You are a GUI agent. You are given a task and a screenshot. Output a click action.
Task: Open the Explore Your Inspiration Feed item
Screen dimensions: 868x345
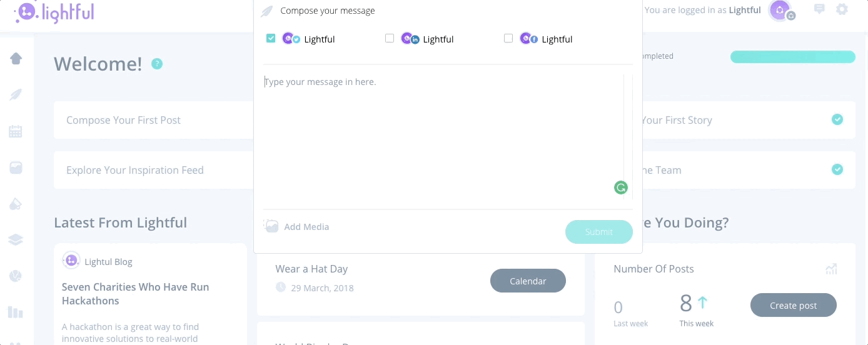(x=153, y=170)
